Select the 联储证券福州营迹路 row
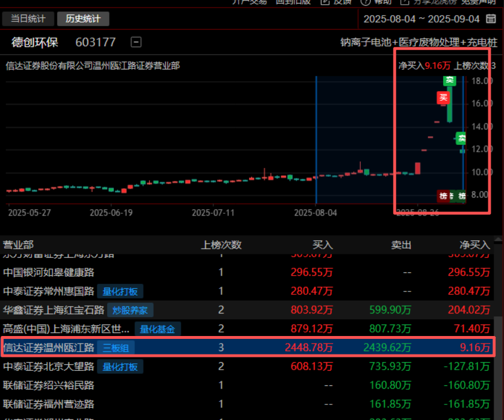Image resolution: width=504 pixels, height=420 pixels. [x=247, y=404]
